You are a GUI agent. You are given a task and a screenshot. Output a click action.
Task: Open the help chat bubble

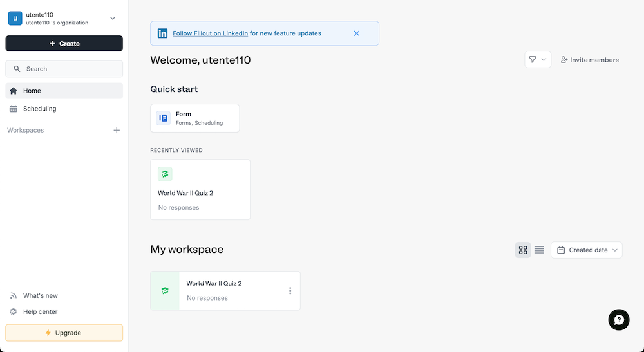click(x=618, y=320)
